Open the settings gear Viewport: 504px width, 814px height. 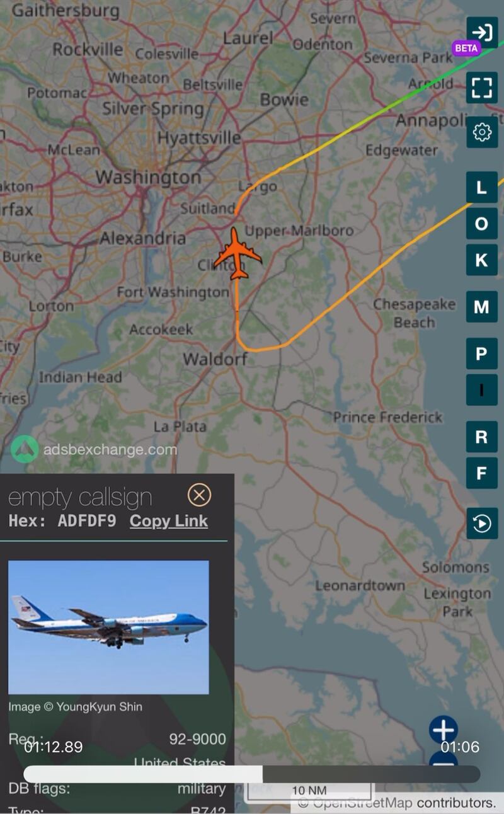click(x=482, y=132)
